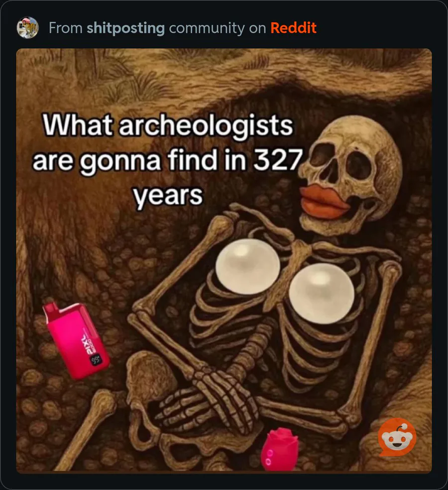Image resolution: width=448 pixels, height=490 pixels.
Task: Click the 'From' text in header
Action: click(66, 28)
